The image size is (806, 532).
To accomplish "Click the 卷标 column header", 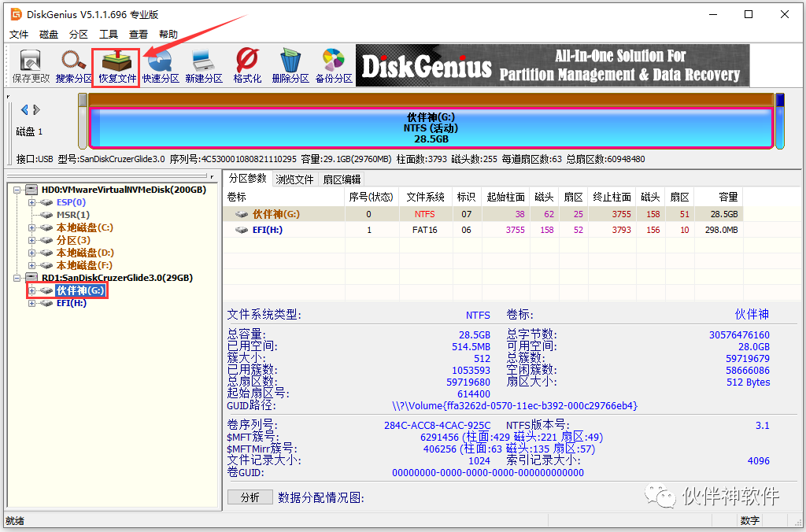I will (x=283, y=197).
